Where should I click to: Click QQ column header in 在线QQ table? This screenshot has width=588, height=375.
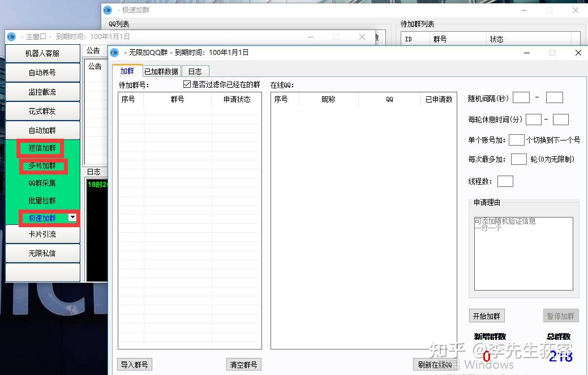(x=389, y=99)
